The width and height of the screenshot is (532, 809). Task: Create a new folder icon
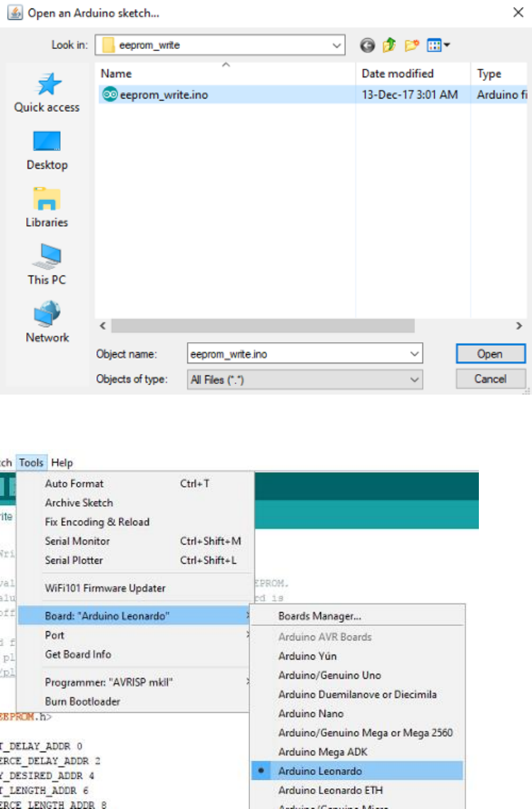click(412, 45)
